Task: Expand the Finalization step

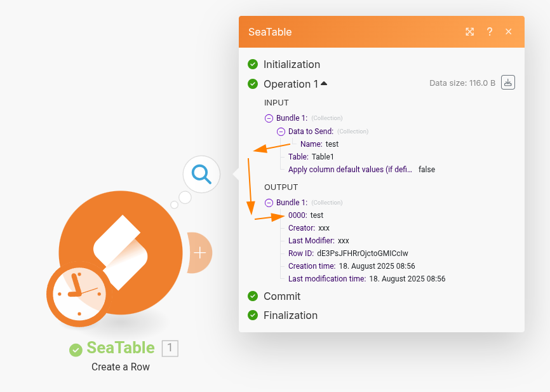Action: pyautogui.click(x=290, y=315)
